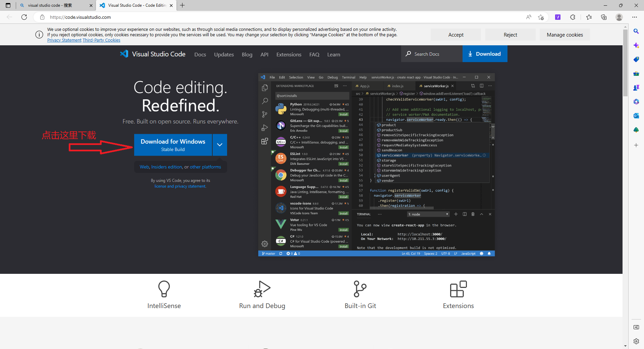Image resolution: width=644 pixels, height=349 pixels.
Task: Expand the download options dropdown arrow
Action: (220, 145)
